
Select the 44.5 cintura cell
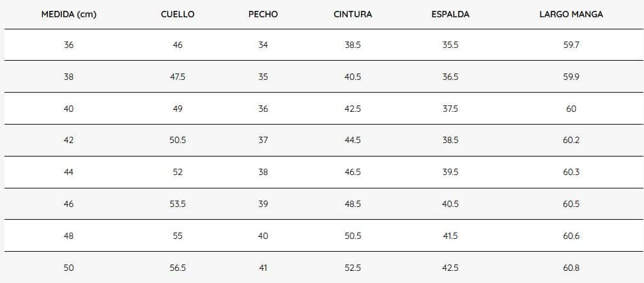pyautogui.click(x=353, y=141)
